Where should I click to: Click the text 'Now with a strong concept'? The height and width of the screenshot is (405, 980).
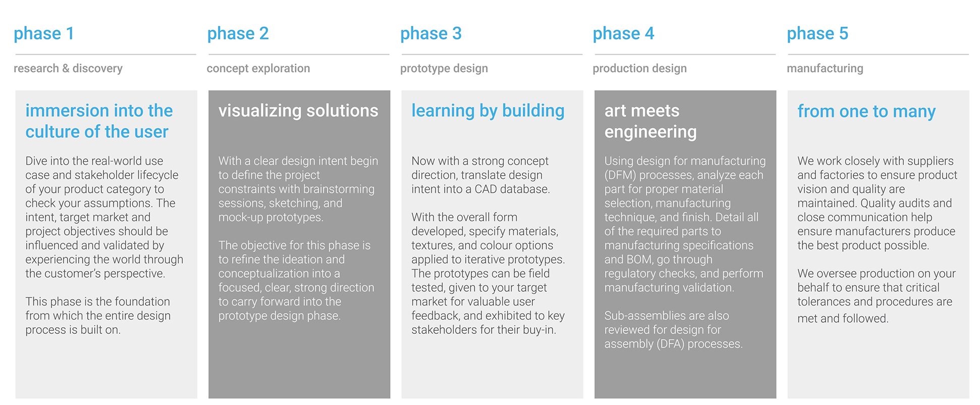coord(480,175)
